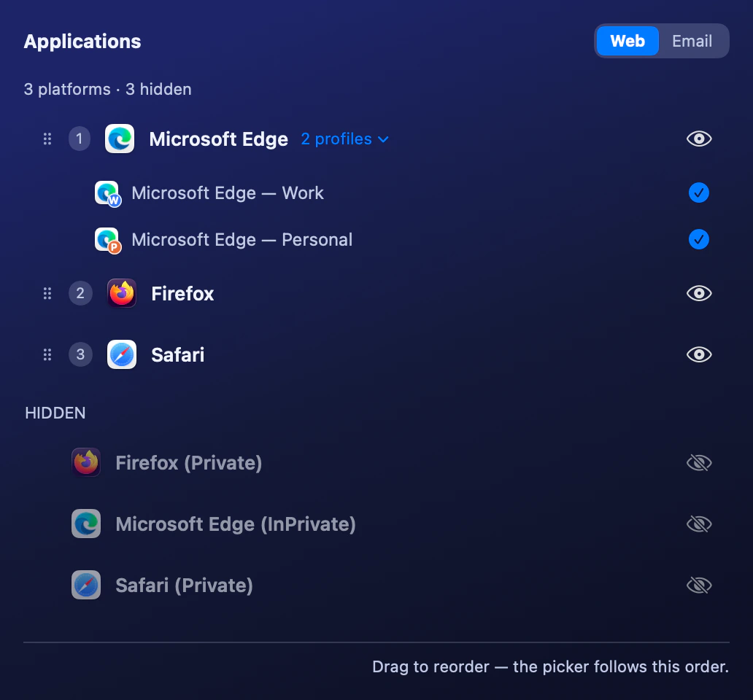753x700 pixels.
Task: Click the Microsoft Edge (InPrivate) icon
Action: [x=86, y=524]
